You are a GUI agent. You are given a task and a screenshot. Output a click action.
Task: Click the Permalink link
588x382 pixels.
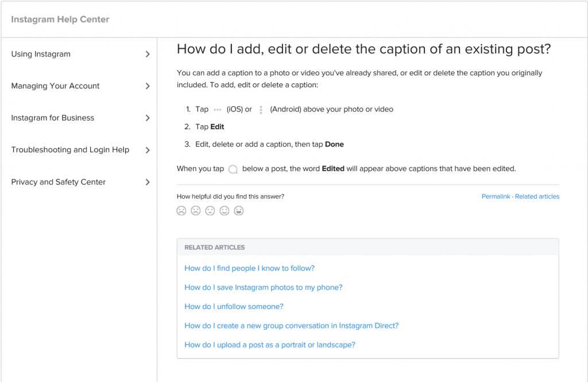pos(496,196)
